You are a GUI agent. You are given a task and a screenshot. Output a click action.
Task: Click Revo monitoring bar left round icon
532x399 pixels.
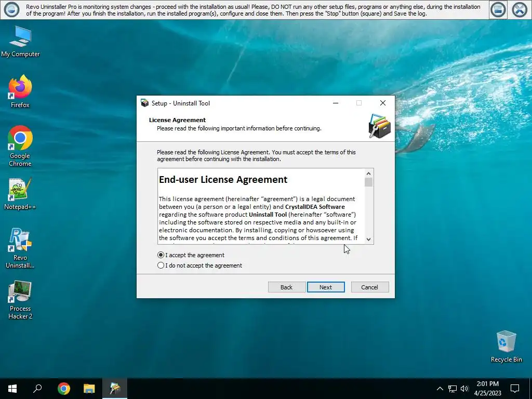click(11, 9)
